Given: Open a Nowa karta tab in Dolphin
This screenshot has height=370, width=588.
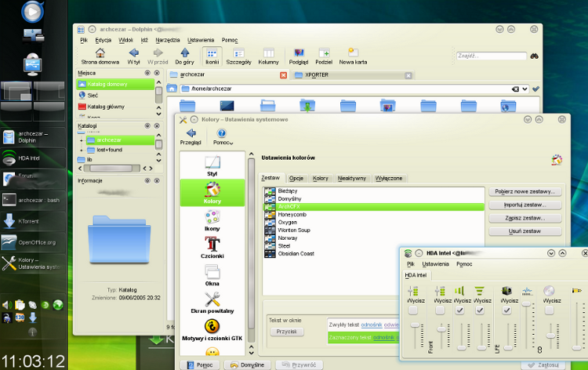Looking at the screenshot, I should tap(353, 56).
